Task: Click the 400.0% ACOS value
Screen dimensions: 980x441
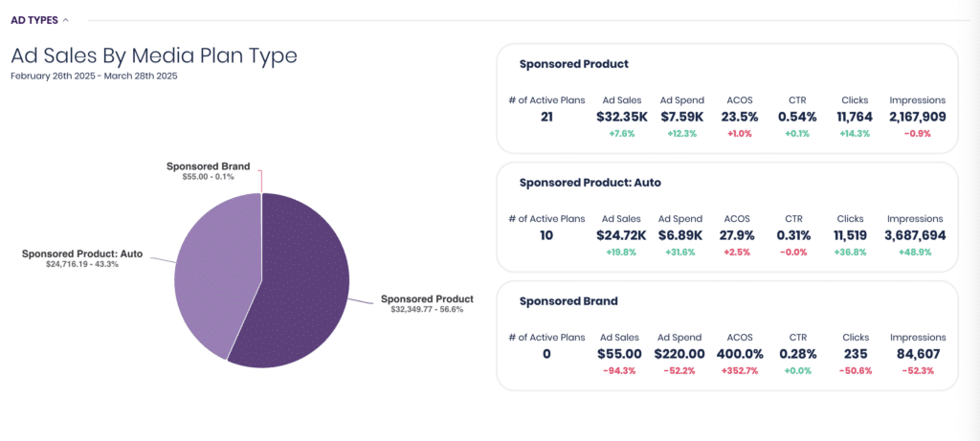Action: point(740,354)
